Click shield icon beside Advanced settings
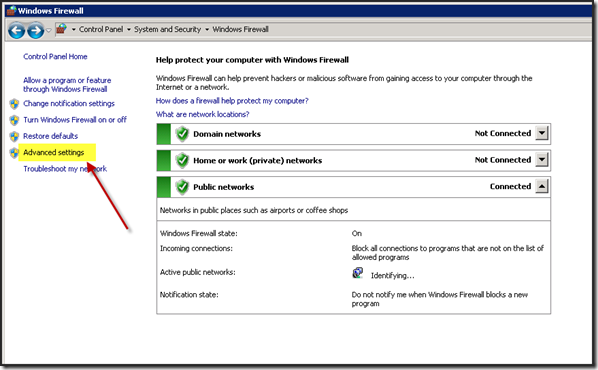 coord(14,153)
